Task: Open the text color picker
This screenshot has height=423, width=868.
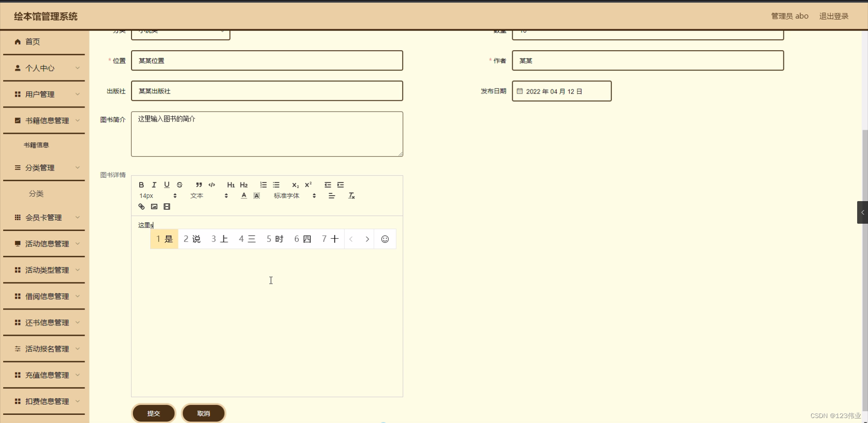Action: point(243,196)
